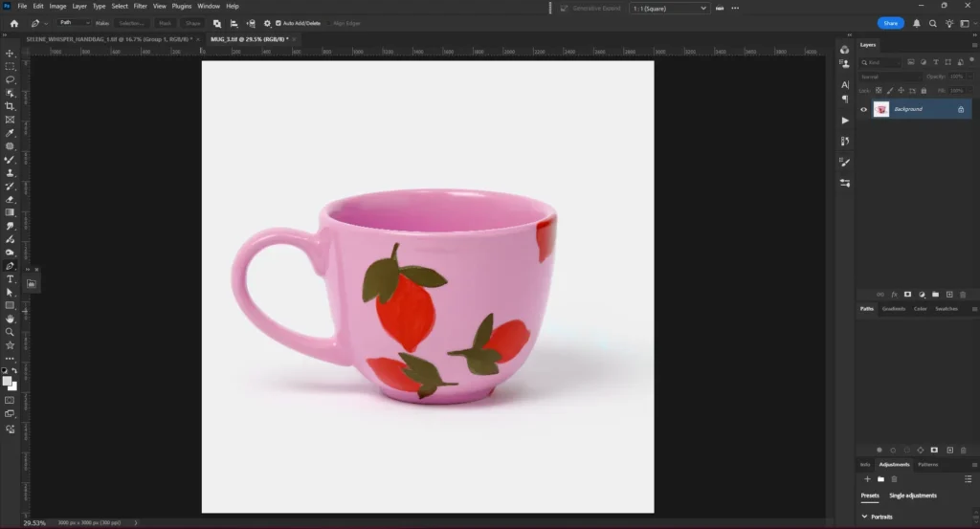
Task: Open the 1:1 (Square) ratio dropdown
Action: point(669,9)
